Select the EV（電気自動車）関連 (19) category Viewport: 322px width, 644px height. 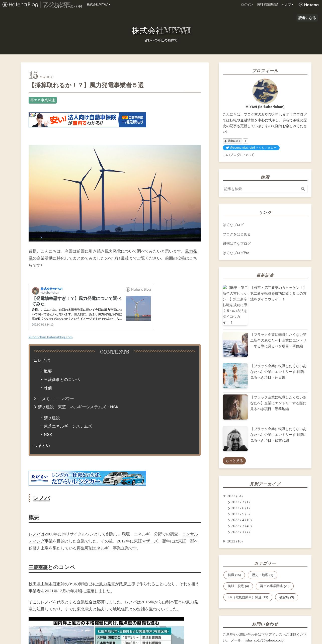[248, 597]
